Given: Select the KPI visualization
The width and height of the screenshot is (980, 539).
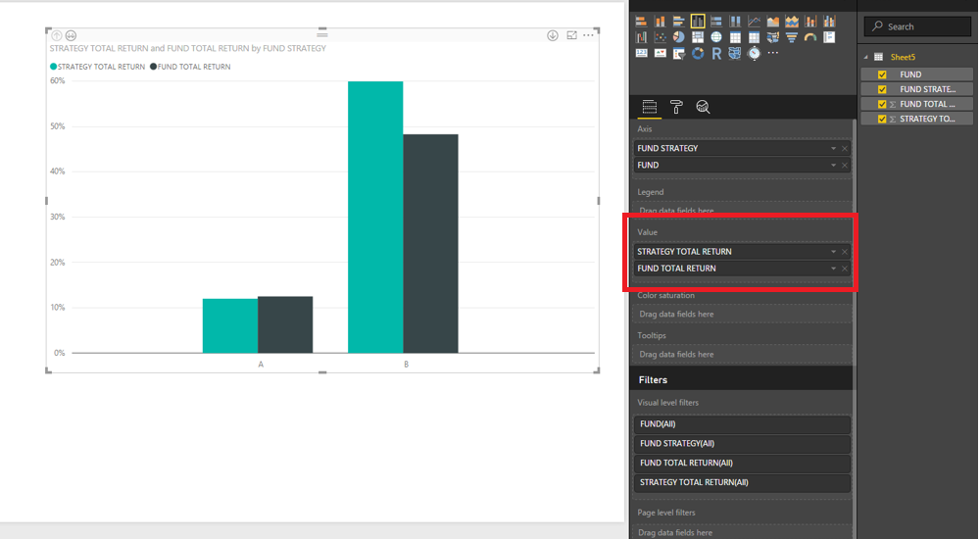Looking at the screenshot, I should point(660,53).
